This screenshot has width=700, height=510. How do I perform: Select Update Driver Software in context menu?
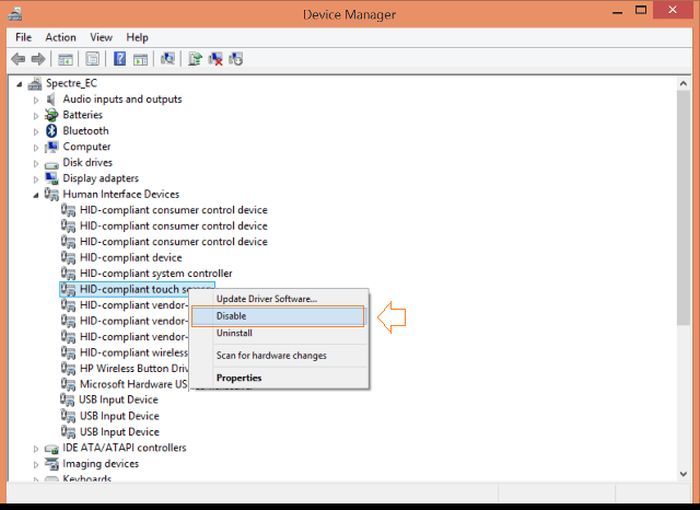point(266,298)
